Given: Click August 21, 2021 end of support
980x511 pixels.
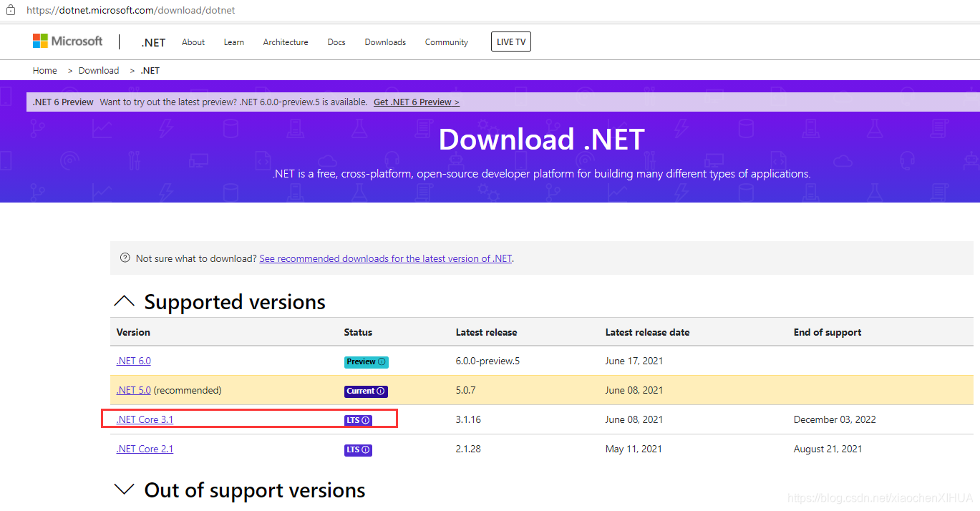Looking at the screenshot, I should [x=828, y=449].
